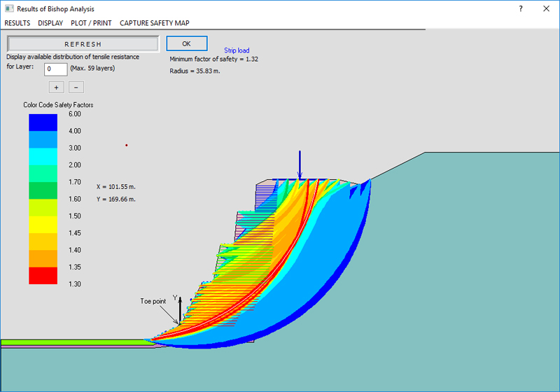Open the RESULTS menu
Image resolution: width=560 pixels, height=392 pixels.
pos(17,23)
